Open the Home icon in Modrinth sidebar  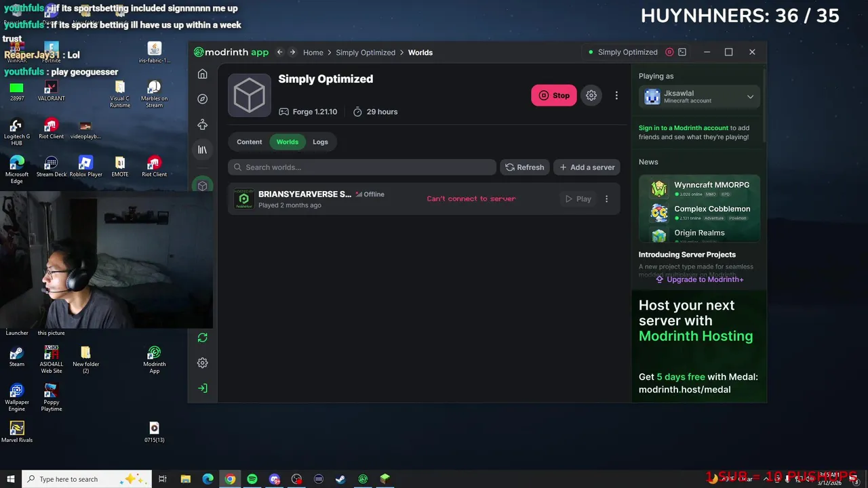(202, 74)
